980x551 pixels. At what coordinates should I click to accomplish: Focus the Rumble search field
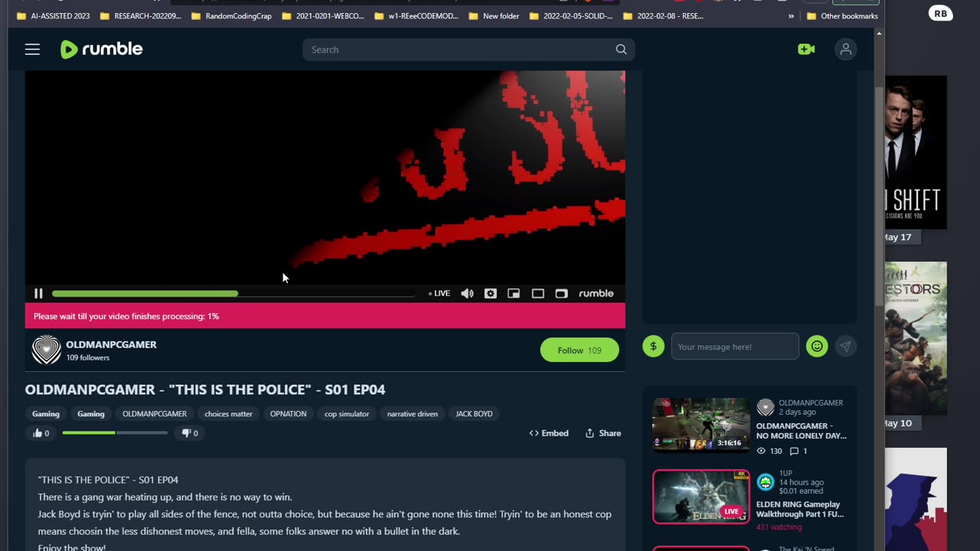[x=468, y=49]
